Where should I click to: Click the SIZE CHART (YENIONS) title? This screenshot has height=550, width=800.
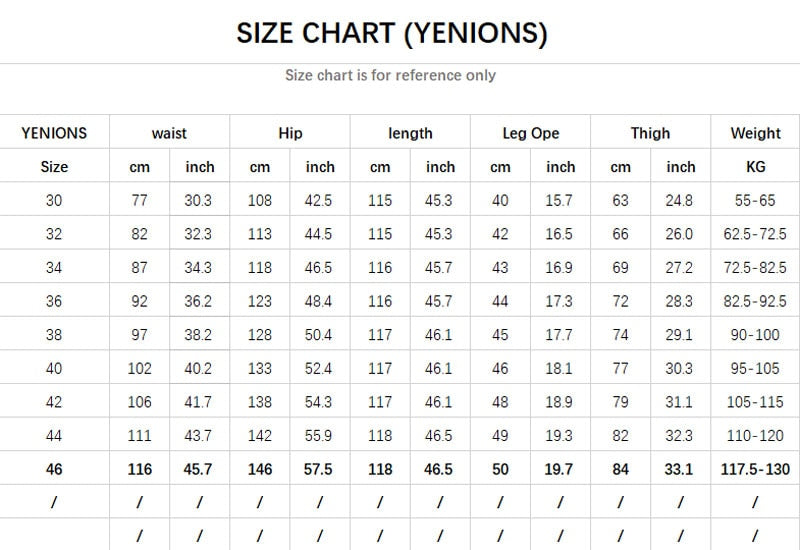[392, 34]
